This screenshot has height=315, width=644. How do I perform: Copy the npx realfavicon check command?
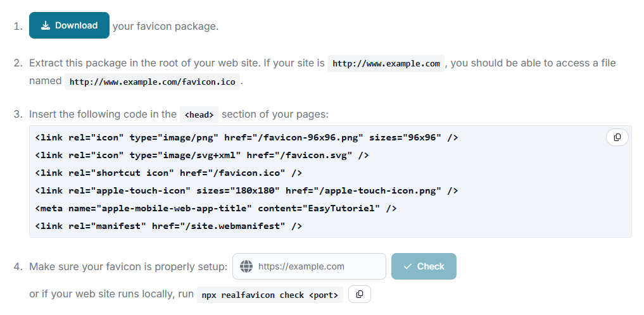(360, 294)
